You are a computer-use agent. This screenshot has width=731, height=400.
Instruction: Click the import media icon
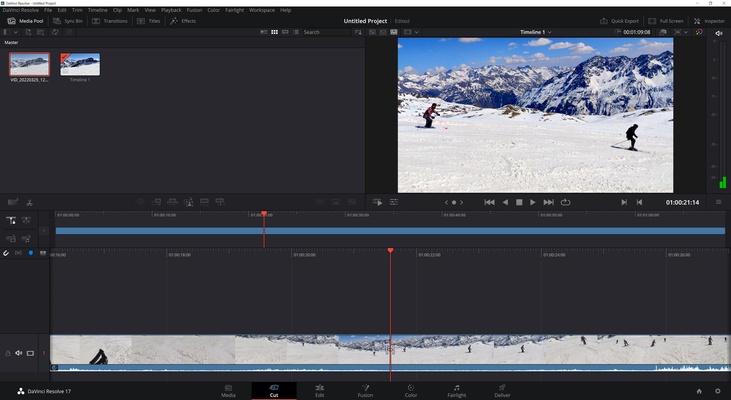click(28, 32)
